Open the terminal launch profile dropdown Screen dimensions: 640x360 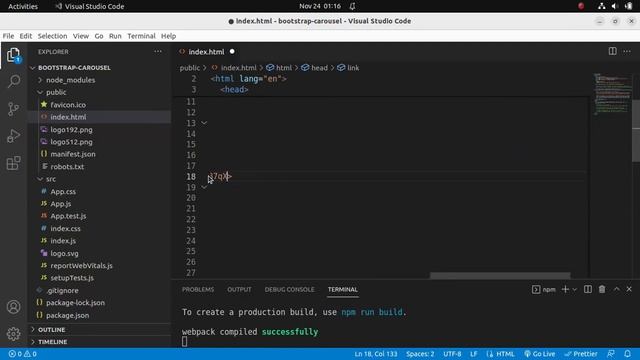pos(575,289)
